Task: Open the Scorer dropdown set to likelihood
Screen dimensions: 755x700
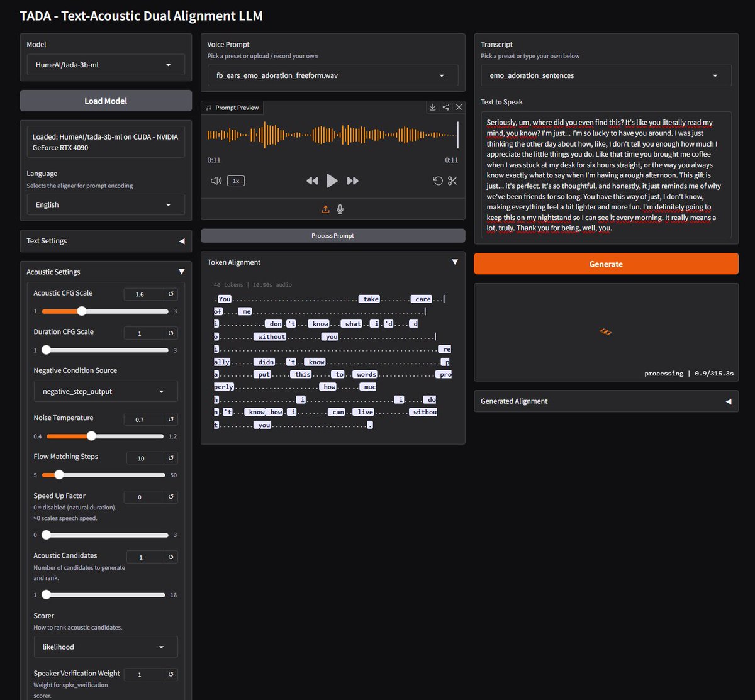Action: [x=106, y=647]
